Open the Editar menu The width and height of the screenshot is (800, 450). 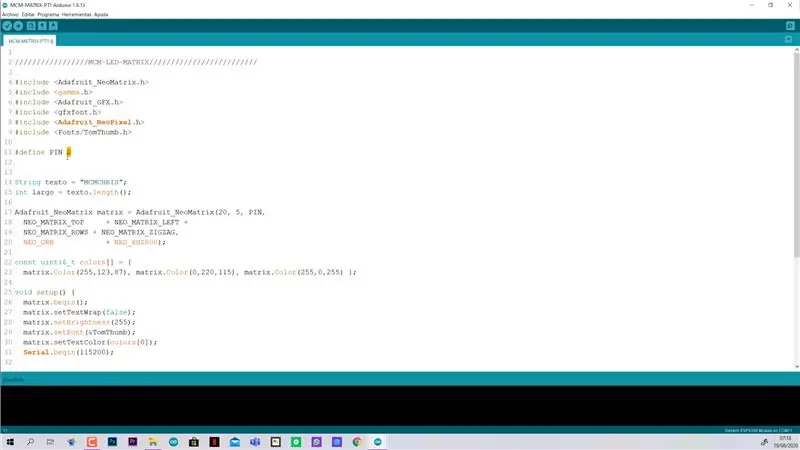tap(28, 14)
